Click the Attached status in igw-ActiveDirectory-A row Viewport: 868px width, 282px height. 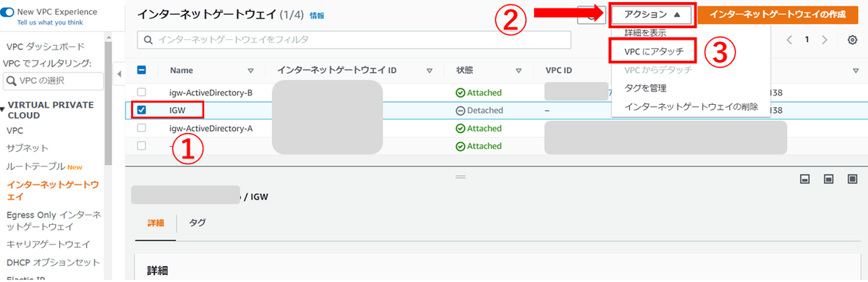click(x=478, y=128)
